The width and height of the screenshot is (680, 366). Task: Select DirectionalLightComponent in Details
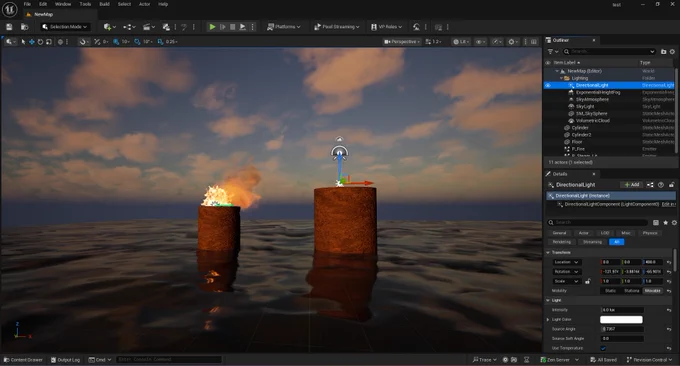click(x=611, y=204)
